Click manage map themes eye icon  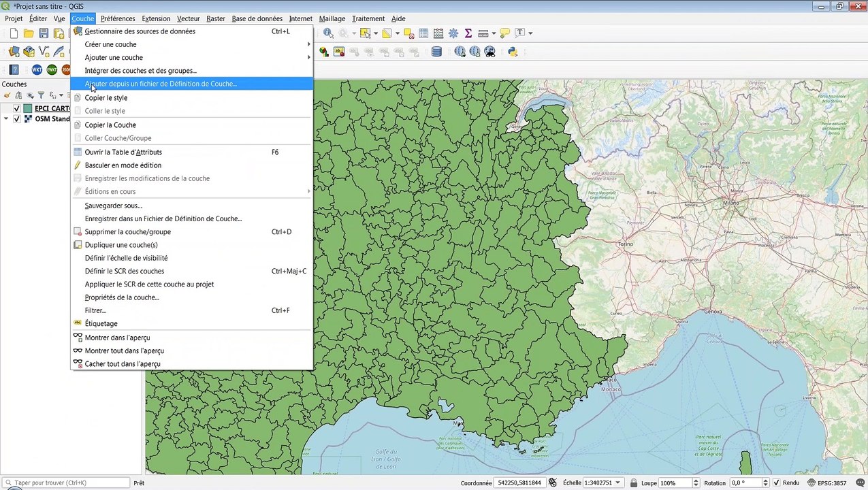(x=30, y=95)
